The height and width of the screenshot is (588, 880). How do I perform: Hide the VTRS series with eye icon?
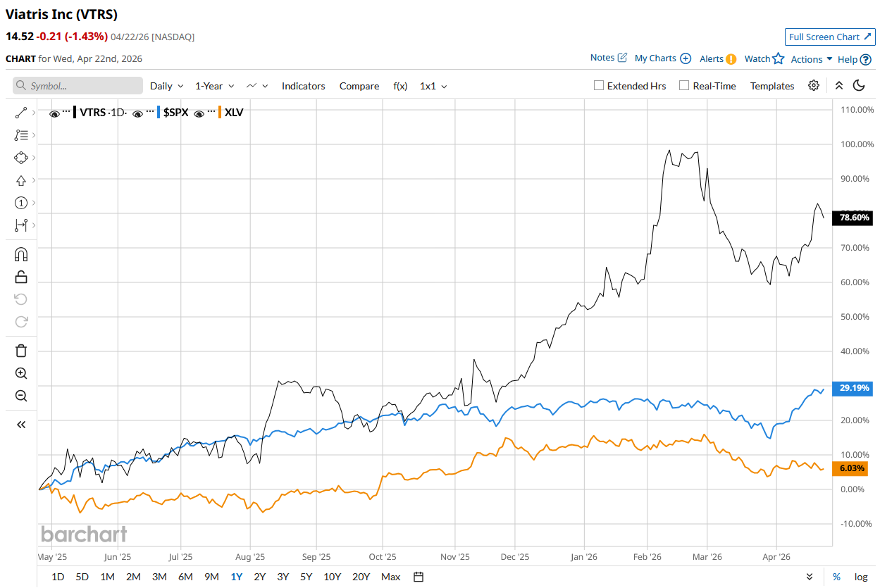[54, 113]
